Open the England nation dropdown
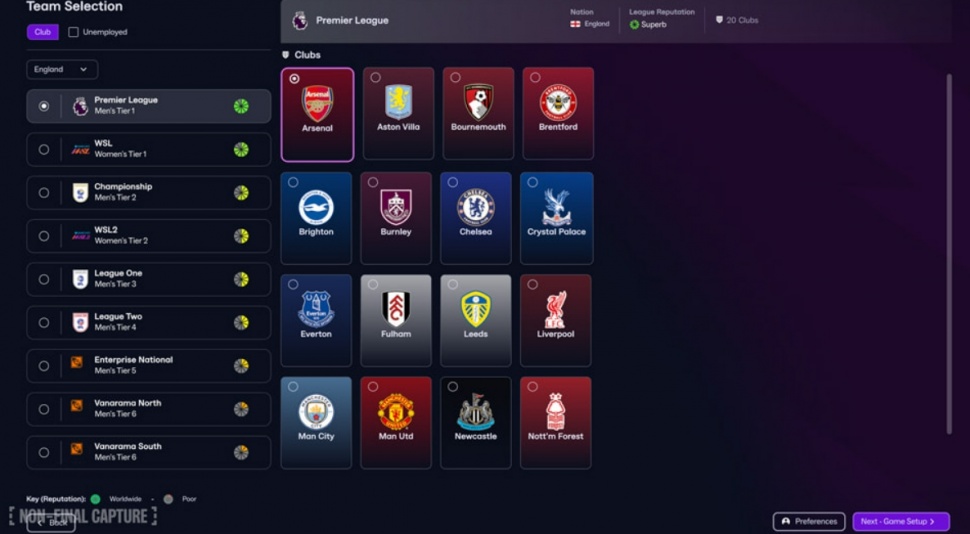This screenshot has height=534, width=970. point(62,69)
